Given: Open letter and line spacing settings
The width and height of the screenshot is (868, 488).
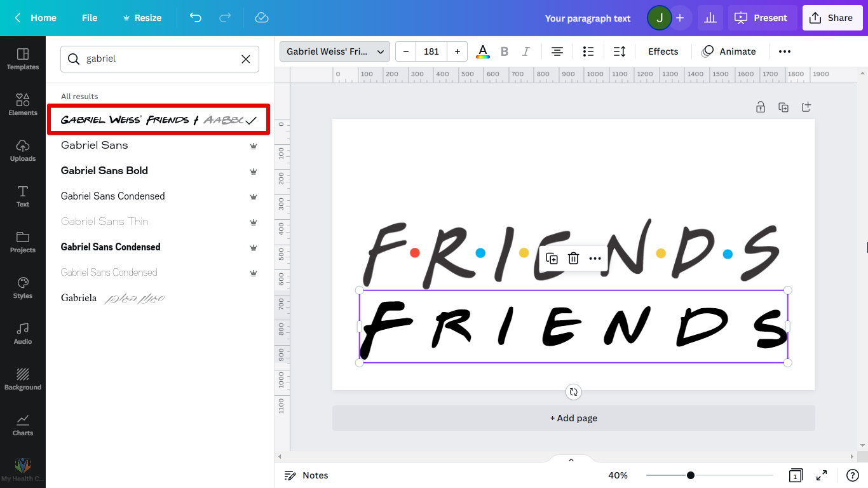Looking at the screenshot, I should tap(619, 51).
